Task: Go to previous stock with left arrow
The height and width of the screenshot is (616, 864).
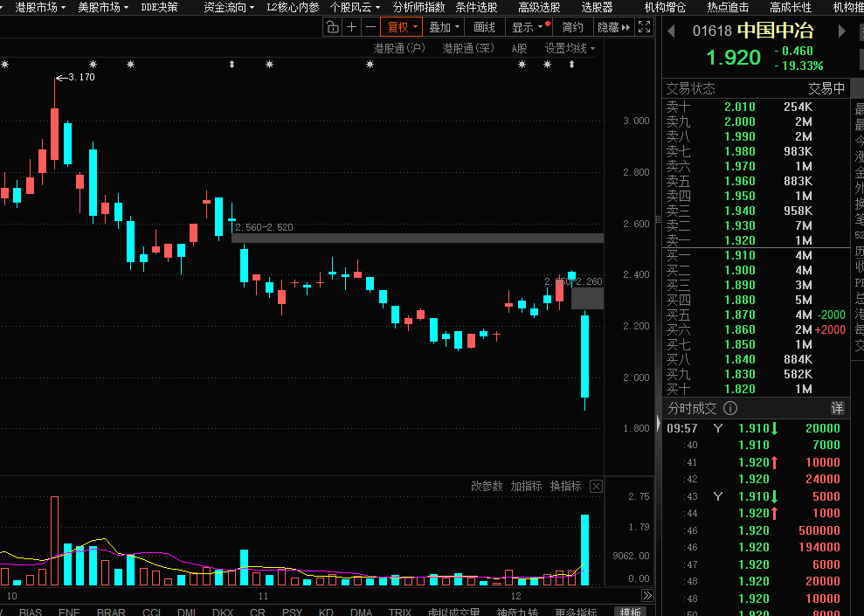Action: coord(671,31)
